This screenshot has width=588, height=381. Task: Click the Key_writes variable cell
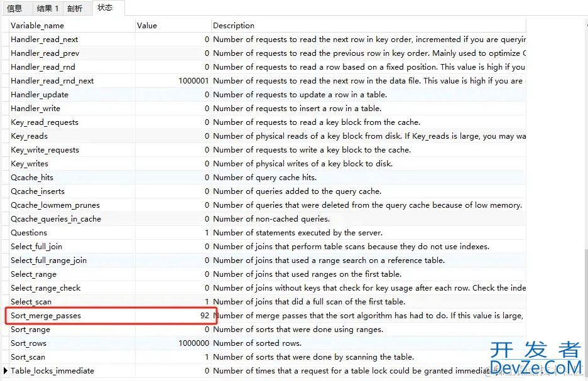tap(30, 164)
